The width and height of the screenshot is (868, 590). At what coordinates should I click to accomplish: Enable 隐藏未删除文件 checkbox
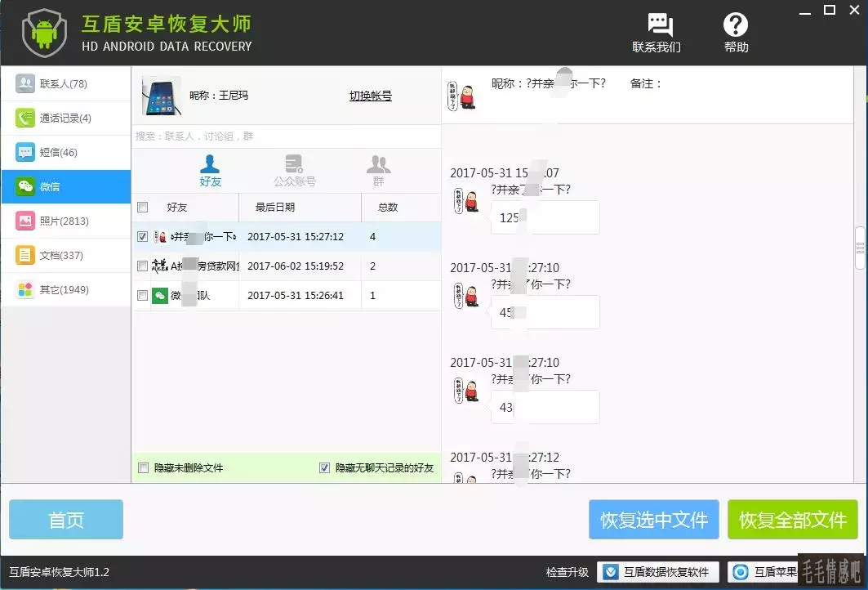[143, 467]
